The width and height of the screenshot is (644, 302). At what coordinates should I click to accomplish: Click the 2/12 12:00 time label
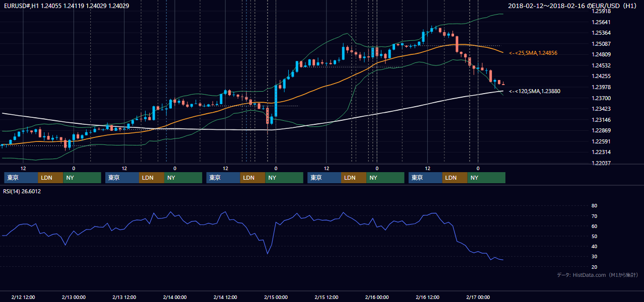[23, 297]
